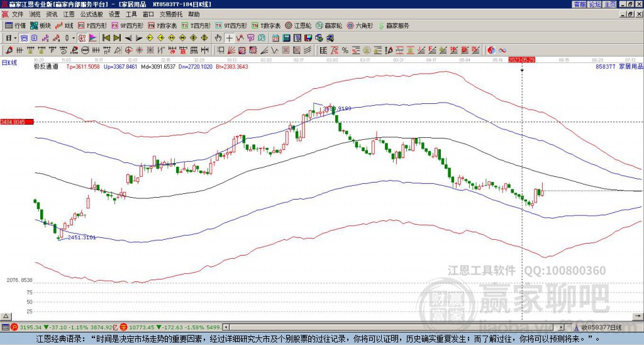Open the 交易委托 menu
This screenshot has height=345, width=644.
point(171,14)
